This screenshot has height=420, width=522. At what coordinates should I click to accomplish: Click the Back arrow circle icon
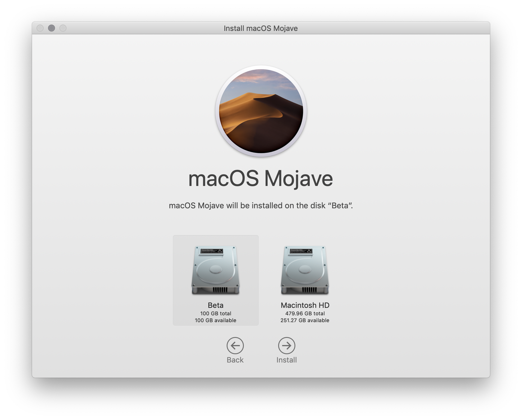tap(235, 346)
